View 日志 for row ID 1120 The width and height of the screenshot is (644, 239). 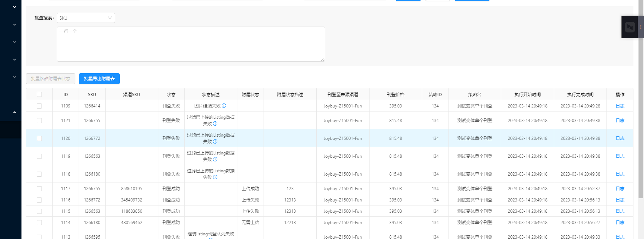(x=620, y=138)
